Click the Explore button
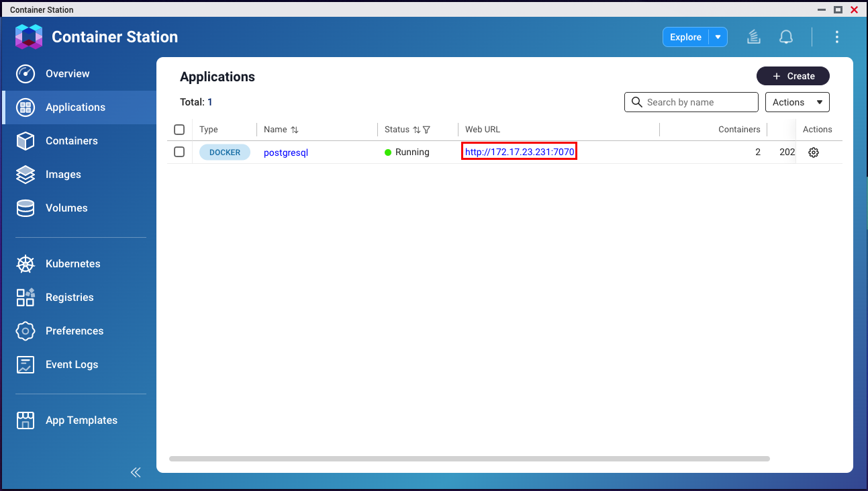This screenshot has width=868, height=491. pos(685,37)
